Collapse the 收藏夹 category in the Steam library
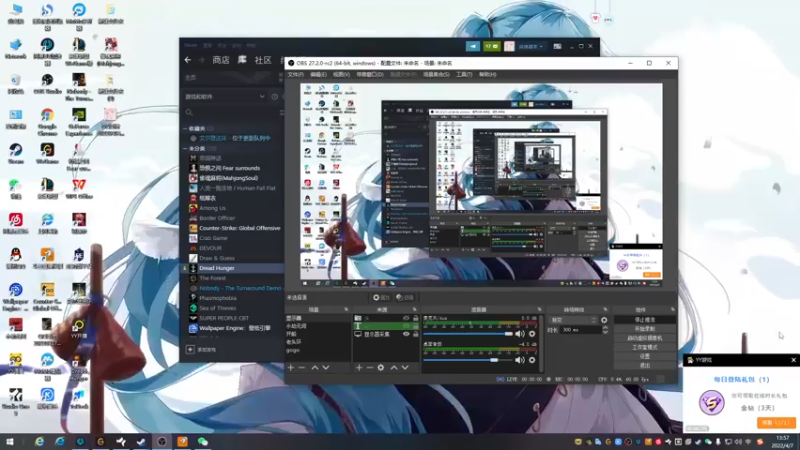This screenshot has height=450, width=800. (x=185, y=129)
